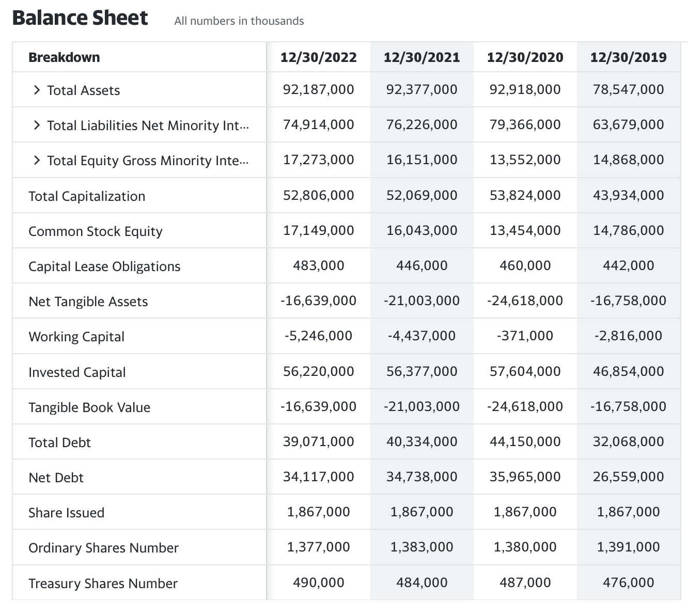The image size is (688, 616).
Task: Click Total Debt row label
Action: pos(59,443)
